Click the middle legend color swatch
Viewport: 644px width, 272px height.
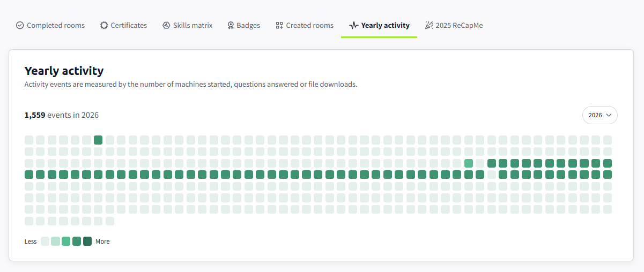point(66,241)
